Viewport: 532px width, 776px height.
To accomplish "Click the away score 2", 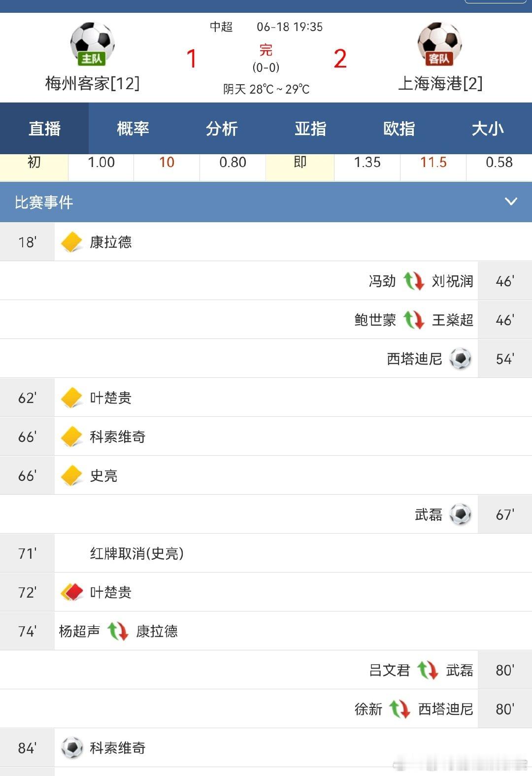I will 340,59.
